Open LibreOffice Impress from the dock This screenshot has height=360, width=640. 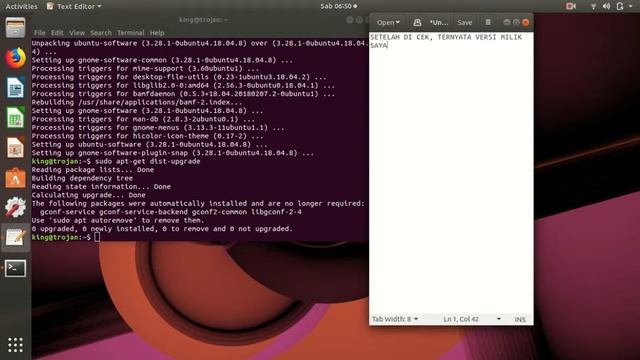click(x=16, y=147)
